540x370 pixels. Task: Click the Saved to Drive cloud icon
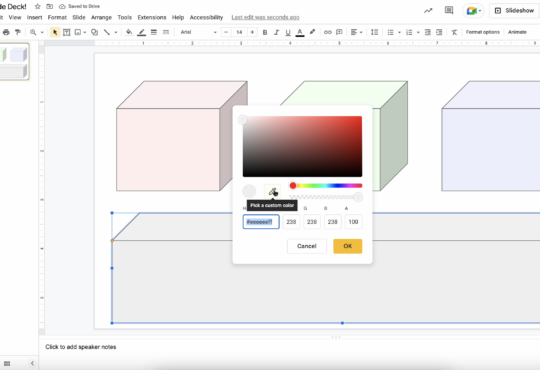pyautogui.click(x=62, y=7)
